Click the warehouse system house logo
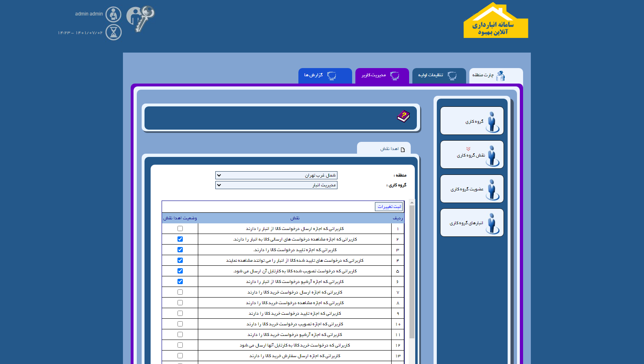The height and width of the screenshot is (364, 644). 495,21
